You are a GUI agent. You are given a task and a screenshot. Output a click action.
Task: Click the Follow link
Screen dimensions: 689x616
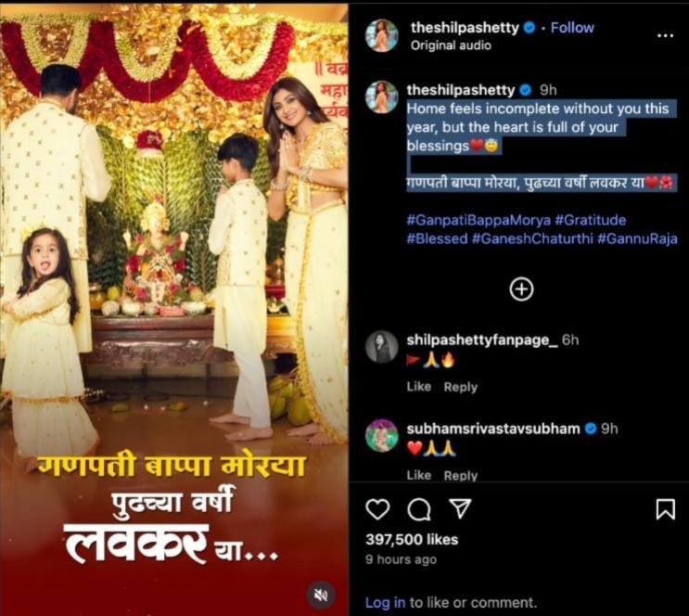[x=572, y=28]
